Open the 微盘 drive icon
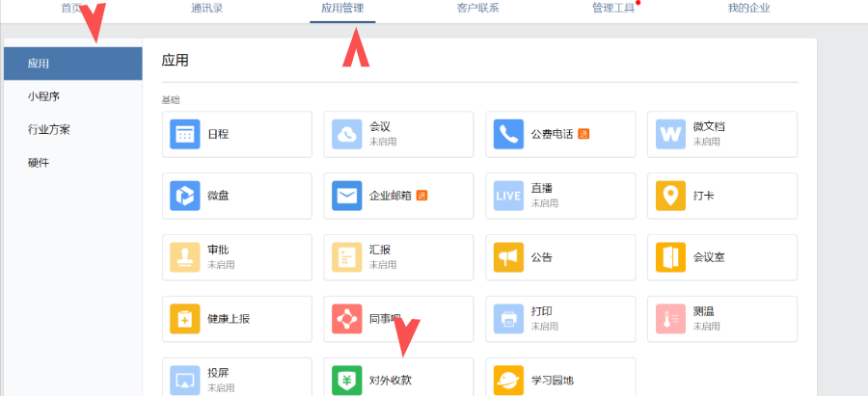 tap(185, 196)
